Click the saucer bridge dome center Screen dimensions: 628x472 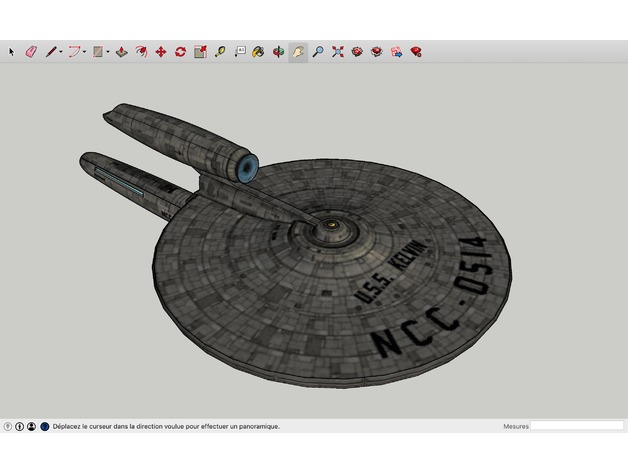331,225
